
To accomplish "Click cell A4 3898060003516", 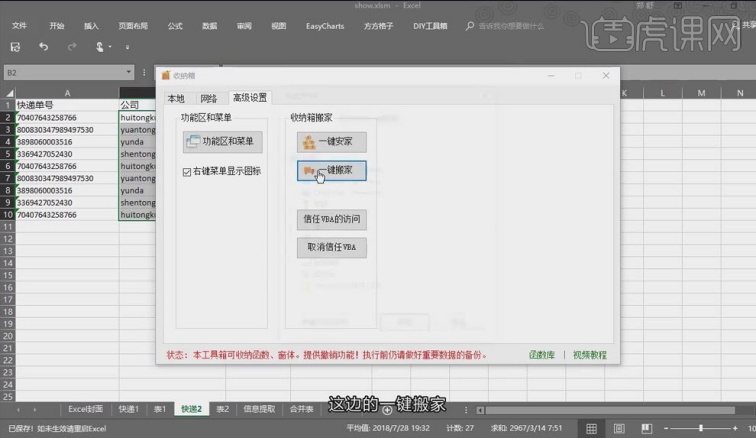I will pos(68,142).
